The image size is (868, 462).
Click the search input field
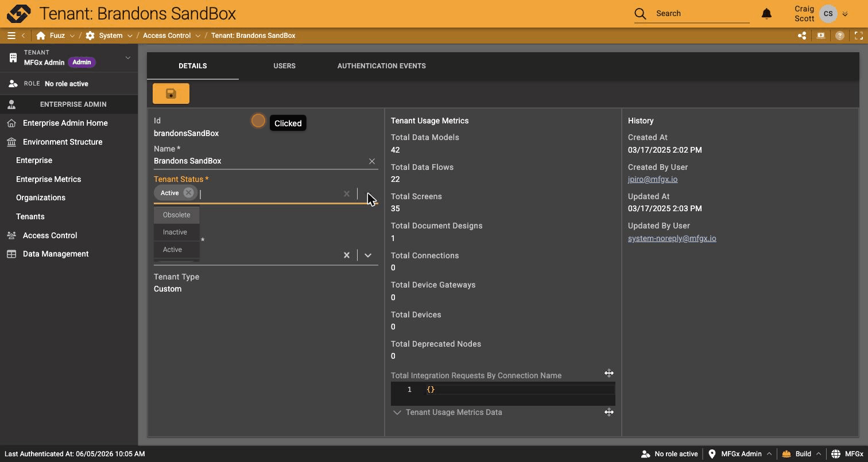click(x=702, y=13)
